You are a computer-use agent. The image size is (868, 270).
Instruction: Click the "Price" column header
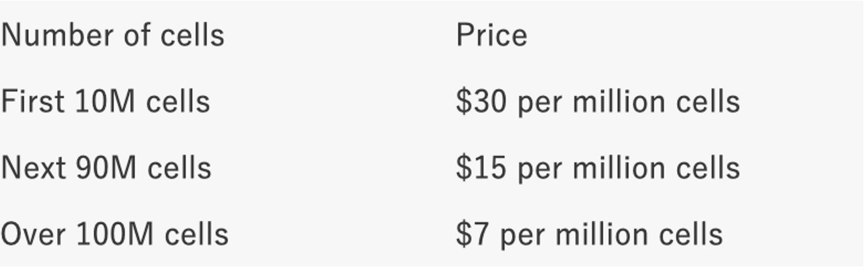tap(491, 35)
